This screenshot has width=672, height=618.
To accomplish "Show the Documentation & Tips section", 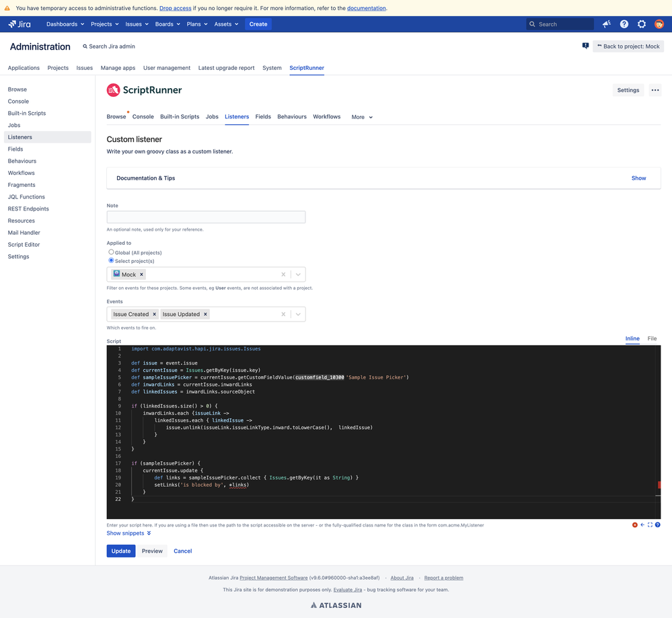I will (638, 178).
